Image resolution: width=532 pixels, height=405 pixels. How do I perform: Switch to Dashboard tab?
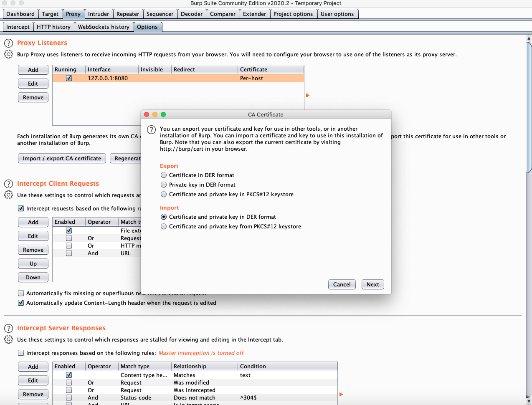[20, 14]
